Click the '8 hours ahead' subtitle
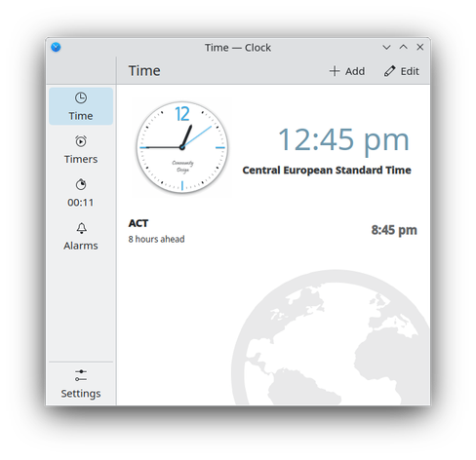This screenshot has width=476, height=460. [156, 239]
